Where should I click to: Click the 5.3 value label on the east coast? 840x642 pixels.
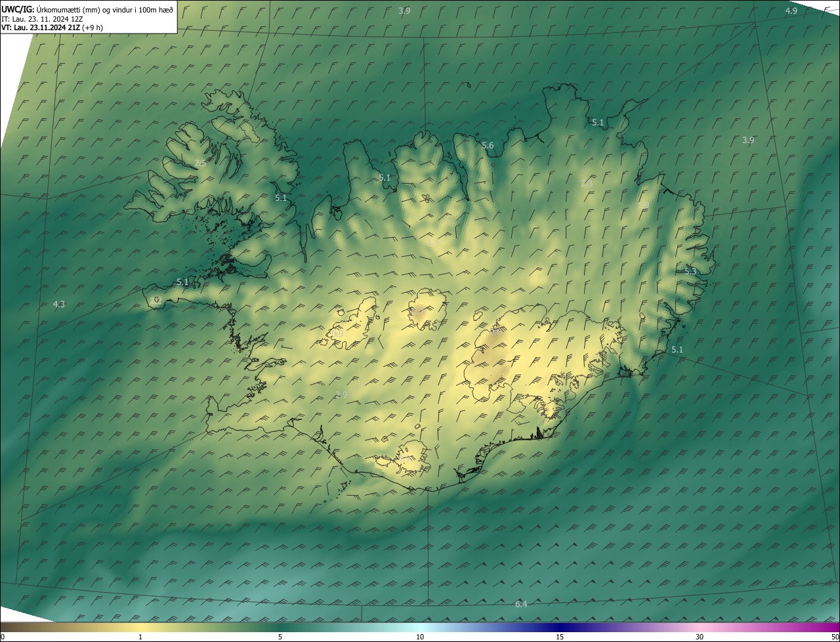690,271
